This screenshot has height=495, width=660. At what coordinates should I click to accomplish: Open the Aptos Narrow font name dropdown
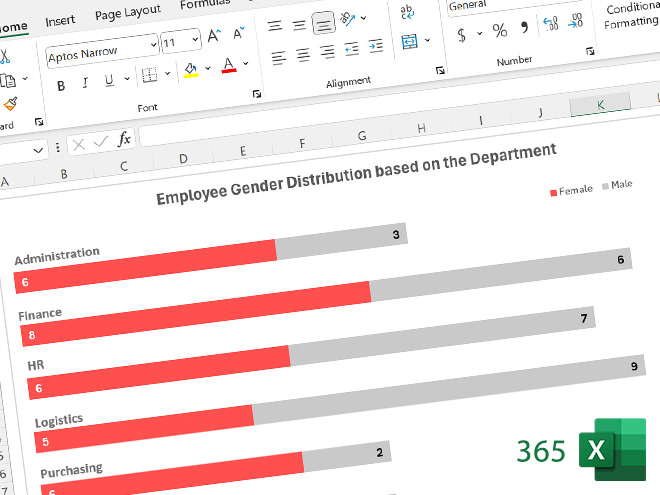point(151,45)
